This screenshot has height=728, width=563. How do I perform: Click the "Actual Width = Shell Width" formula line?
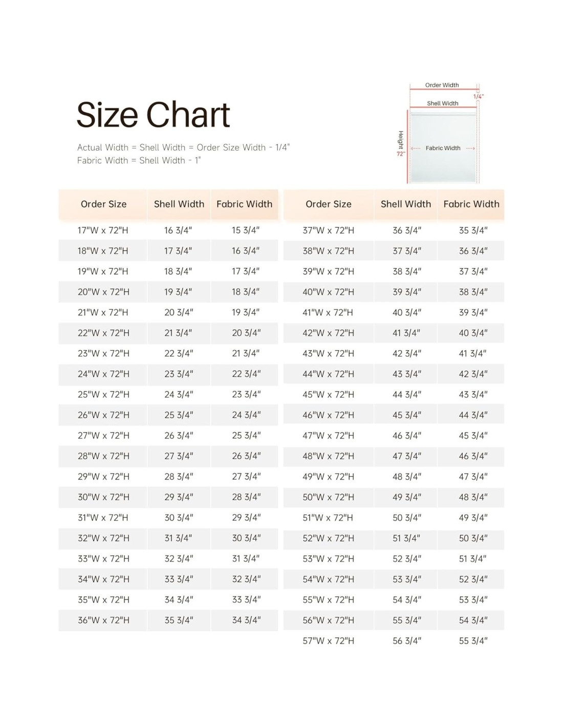pos(183,147)
